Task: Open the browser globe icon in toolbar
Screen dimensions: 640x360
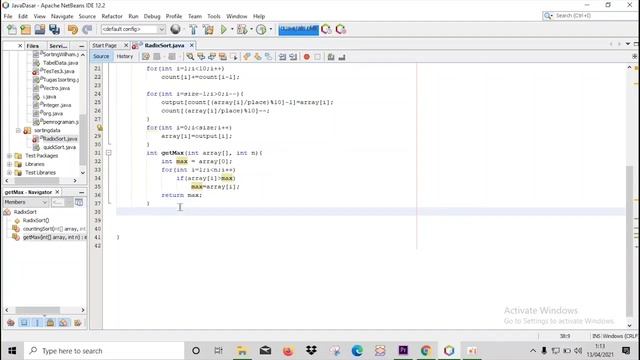Action: [x=176, y=29]
